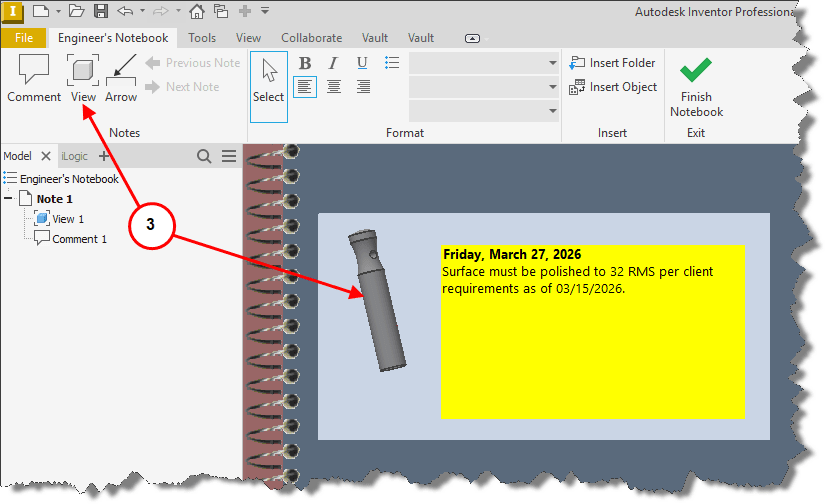
Task: Align text right
Action: 363,87
